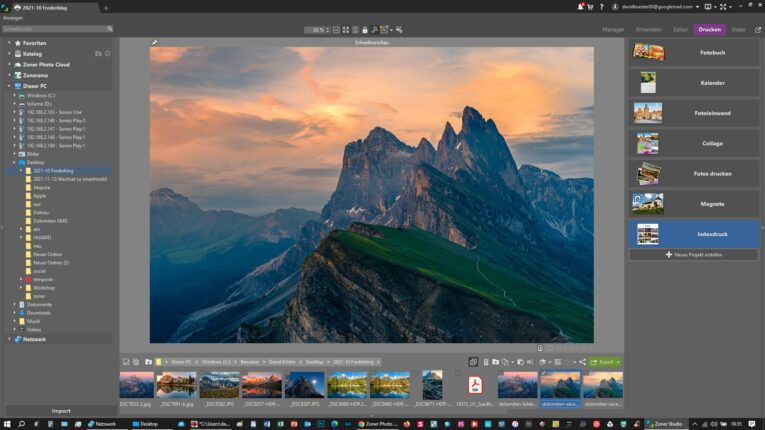Switch to the Manager tab

613,30
